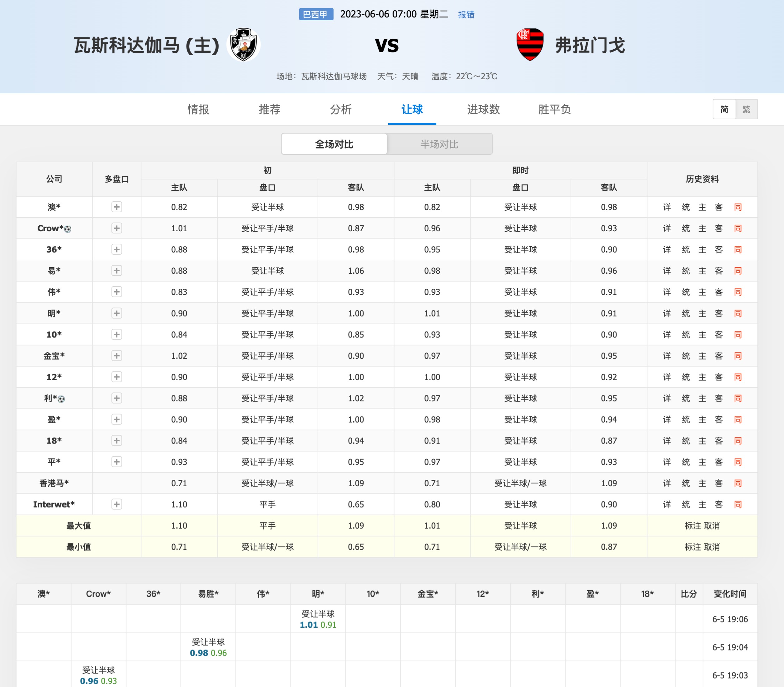This screenshot has width=784, height=687.
Task: Click the 变化时间 column header
Action: (x=730, y=594)
